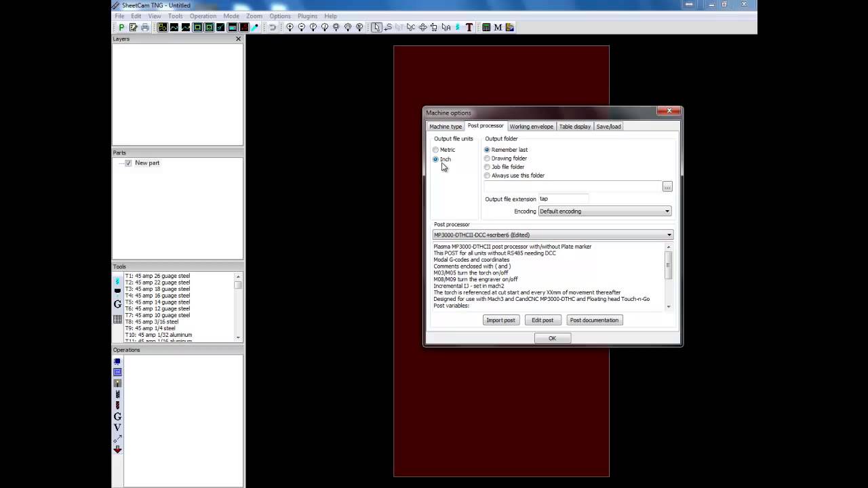The height and width of the screenshot is (488, 868).
Task: Click the diagonal arrow move operation icon
Action: tap(117, 439)
